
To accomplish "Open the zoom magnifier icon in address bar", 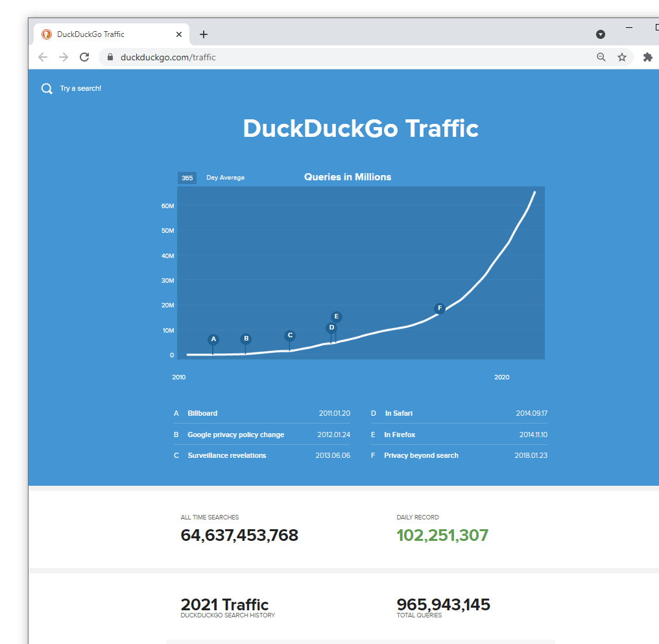I will pos(601,57).
